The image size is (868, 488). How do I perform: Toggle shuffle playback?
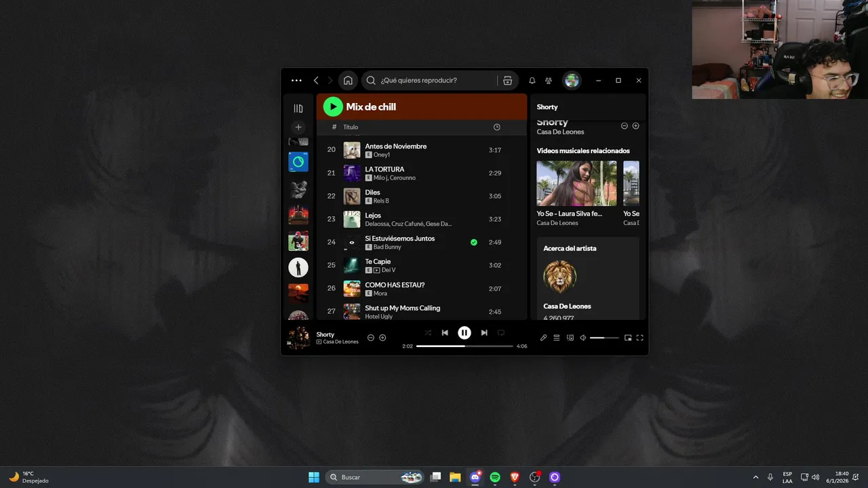point(428,333)
